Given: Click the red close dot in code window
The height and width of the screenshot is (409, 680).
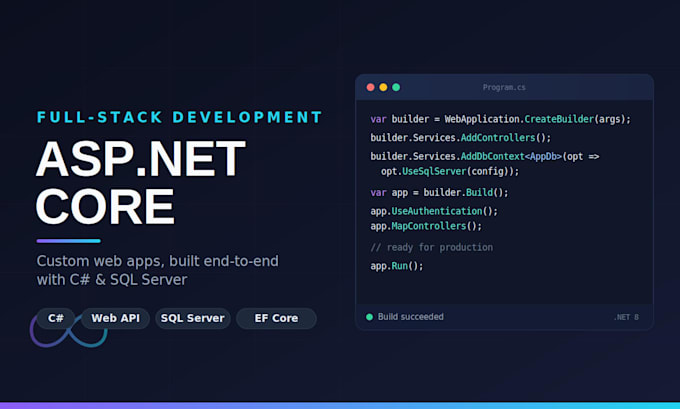Looking at the screenshot, I should pos(370,87).
